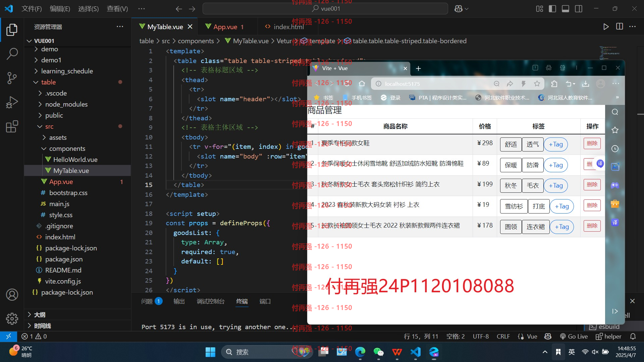Open 文件(F) menu

click(32, 9)
